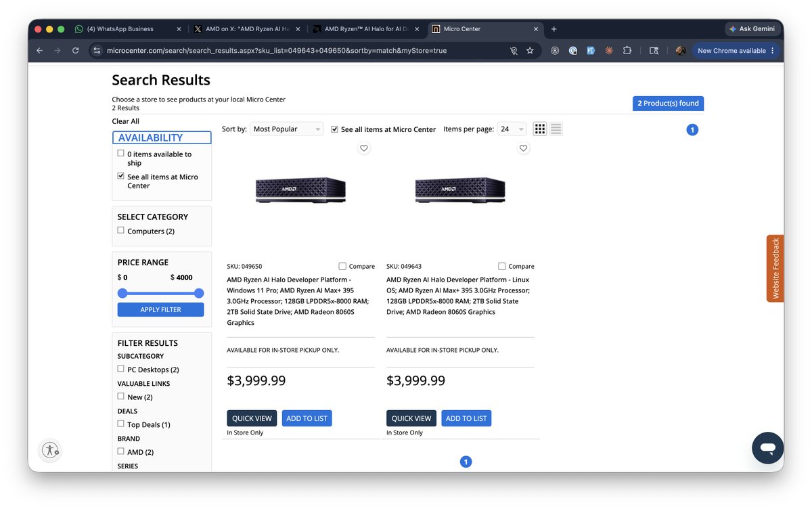Click Linux OS product thumbnail
Viewport: 812px width, 509px height.
[x=460, y=190]
